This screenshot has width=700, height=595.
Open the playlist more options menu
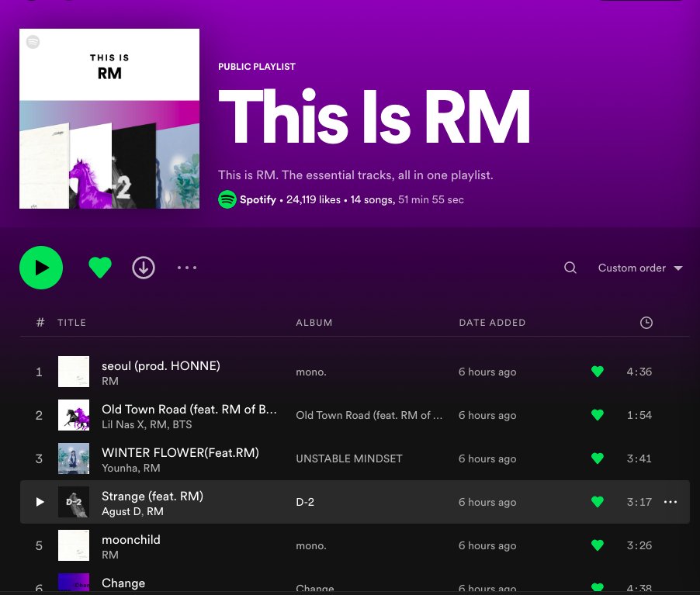[187, 268]
